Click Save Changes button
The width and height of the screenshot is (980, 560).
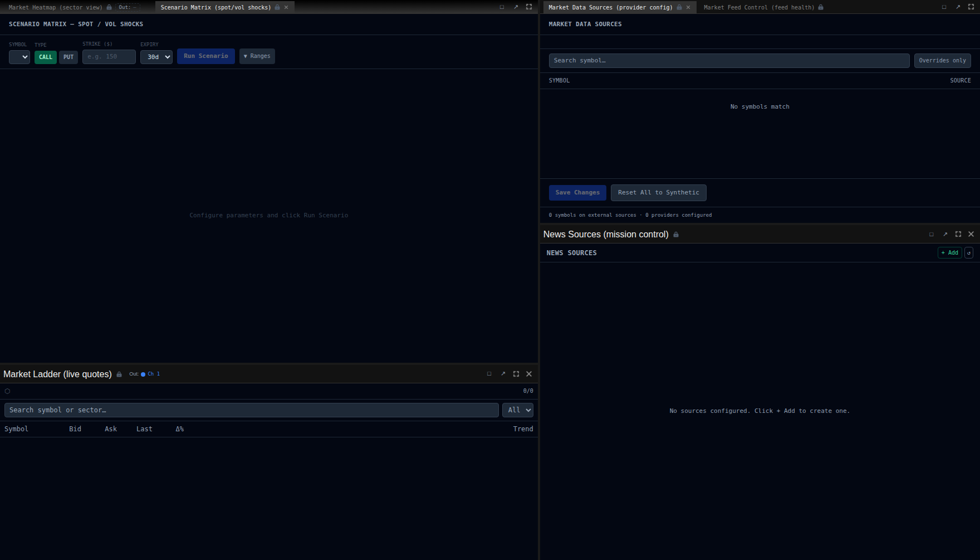577,193
